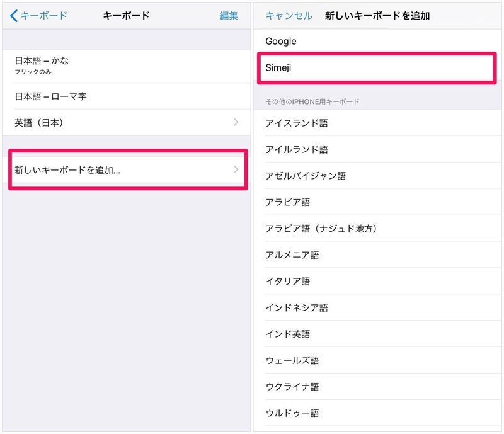Image resolution: width=504 pixels, height=434 pixels.
Task: Select 日本語 – かな keyboard row
Action: tap(127, 66)
